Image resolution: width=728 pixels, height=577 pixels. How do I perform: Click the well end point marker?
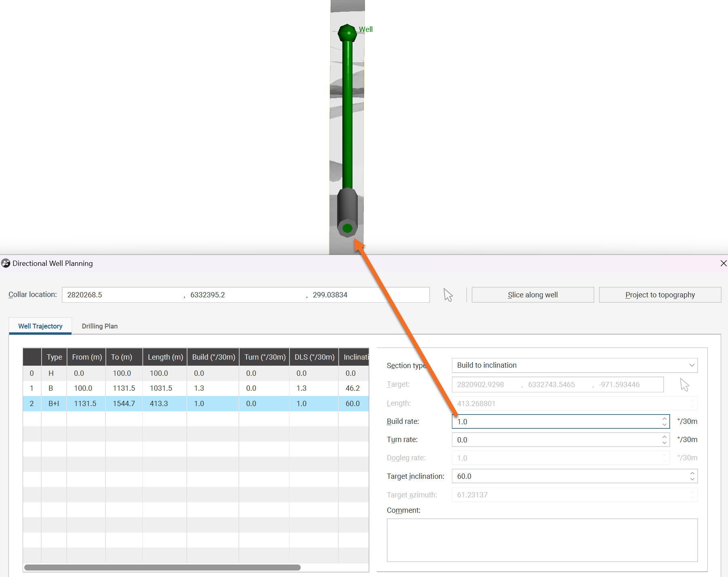pos(347,228)
